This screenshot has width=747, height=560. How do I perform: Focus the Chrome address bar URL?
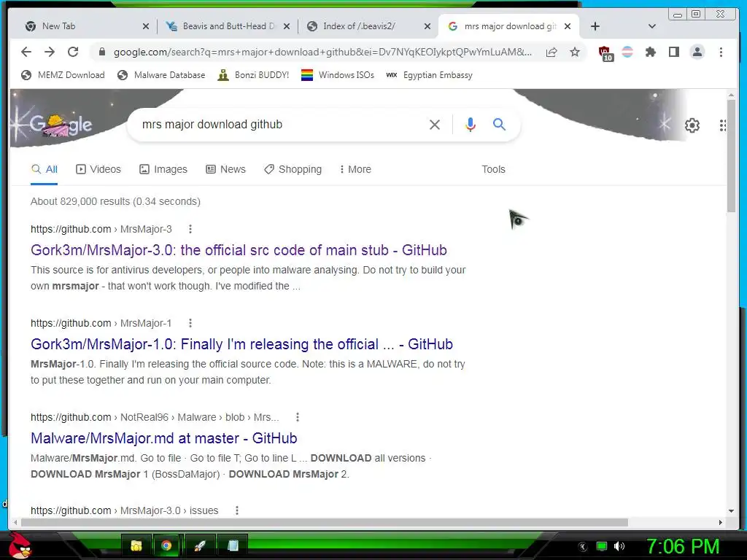(322, 52)
